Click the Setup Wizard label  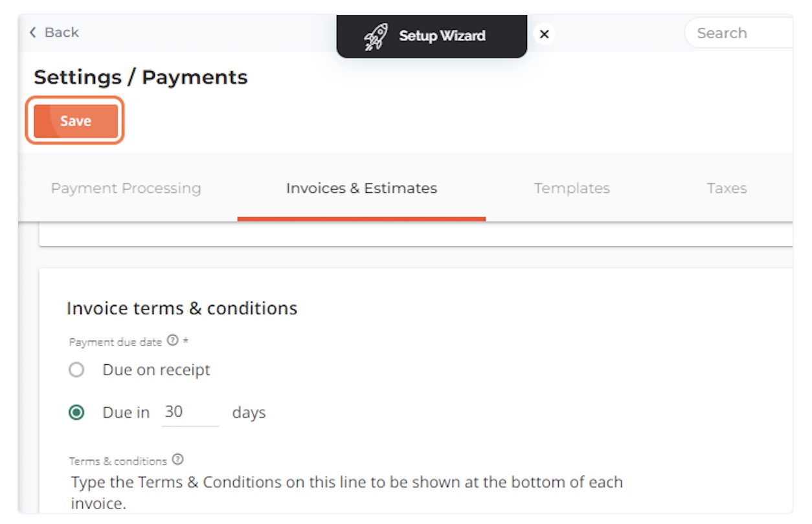pyautogui.click(x=444, y=36)
